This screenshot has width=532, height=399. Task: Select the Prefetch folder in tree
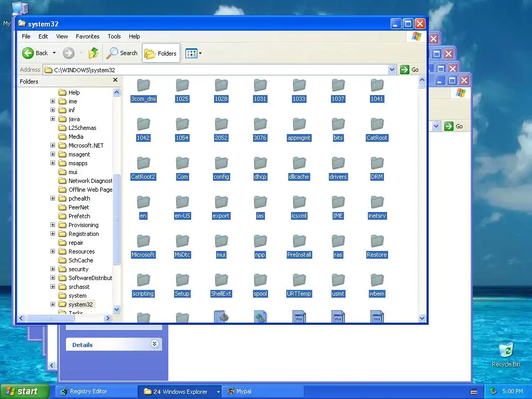point(74,216)
